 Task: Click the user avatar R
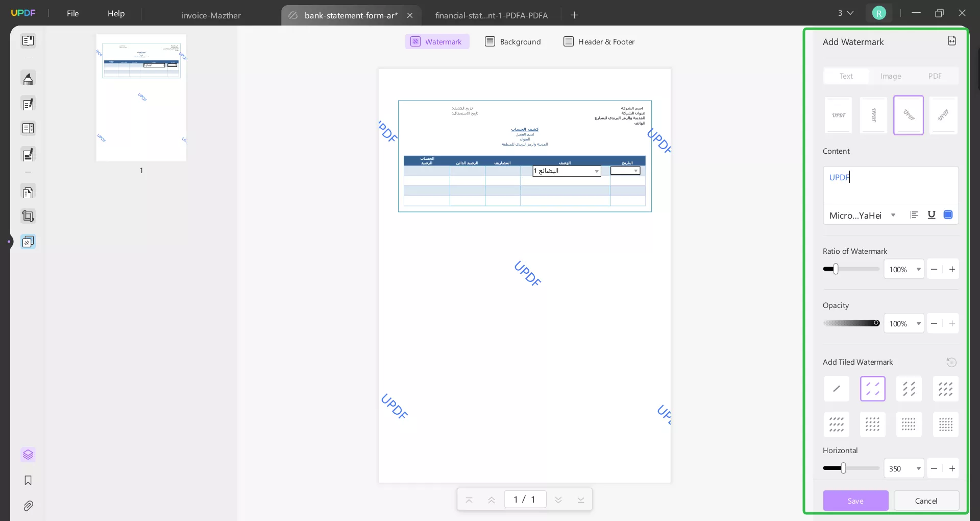[x=879, y=13]
